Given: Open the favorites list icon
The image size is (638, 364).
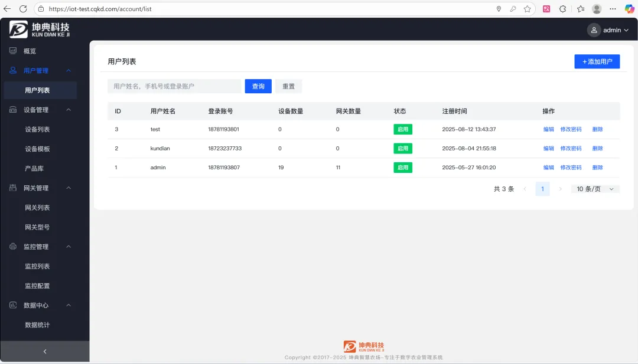Looking at the screenshot, I should coord(581,8).
